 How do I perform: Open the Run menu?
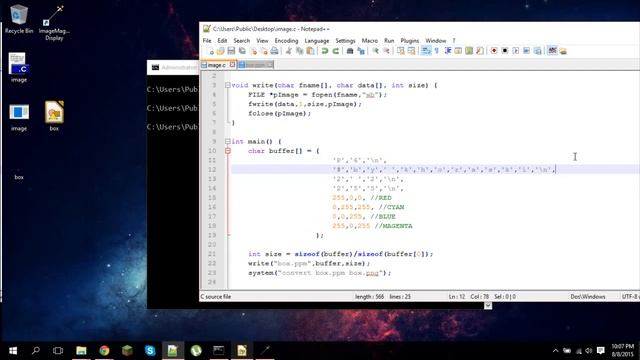(389, 41)
